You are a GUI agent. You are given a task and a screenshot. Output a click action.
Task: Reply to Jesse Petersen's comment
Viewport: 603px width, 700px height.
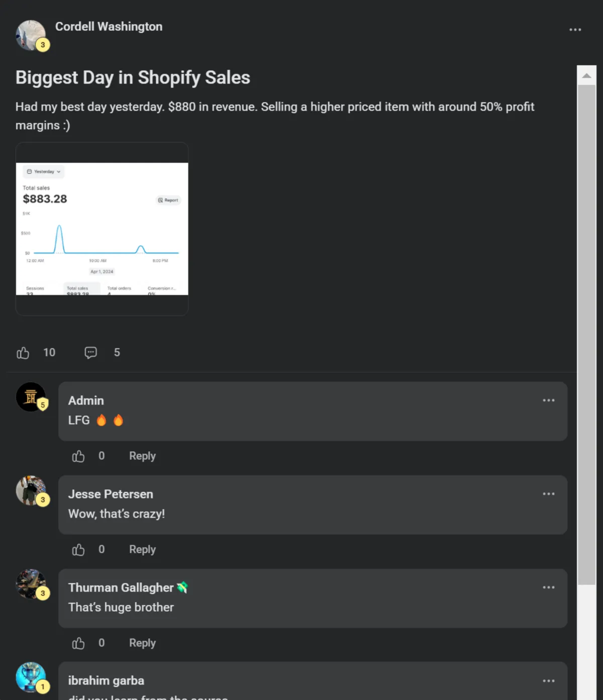142,549
